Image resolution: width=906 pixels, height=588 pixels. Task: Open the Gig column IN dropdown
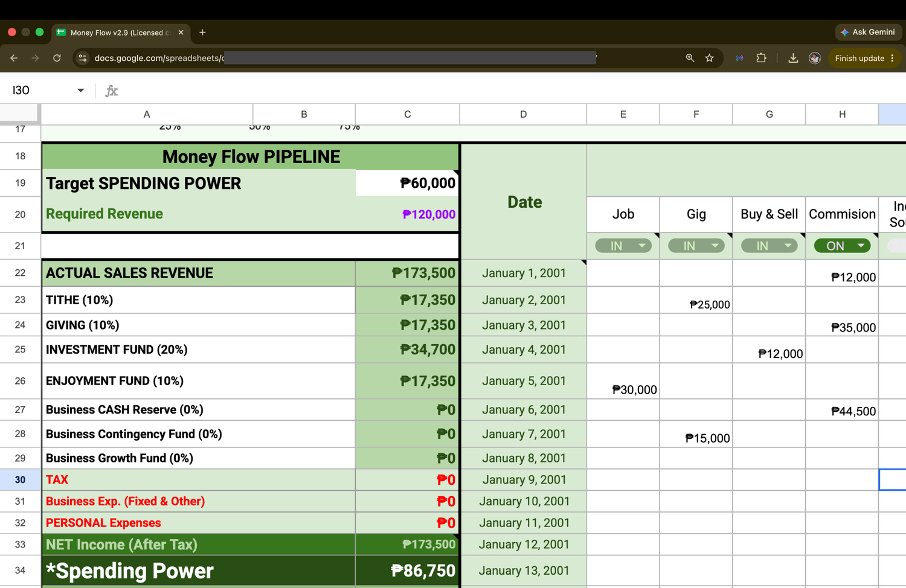696,246
